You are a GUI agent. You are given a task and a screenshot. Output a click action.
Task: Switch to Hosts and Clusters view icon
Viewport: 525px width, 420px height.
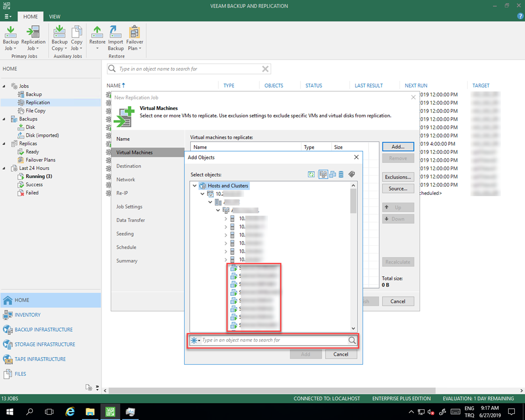pyautogui.click(x=323, y=174)
